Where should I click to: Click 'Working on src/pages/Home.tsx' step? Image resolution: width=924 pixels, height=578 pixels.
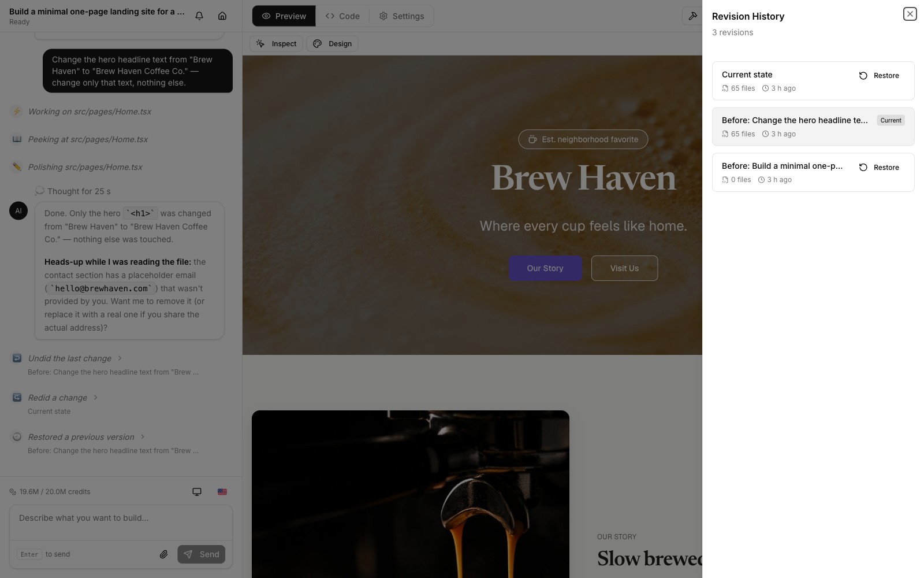click(90, 112)
